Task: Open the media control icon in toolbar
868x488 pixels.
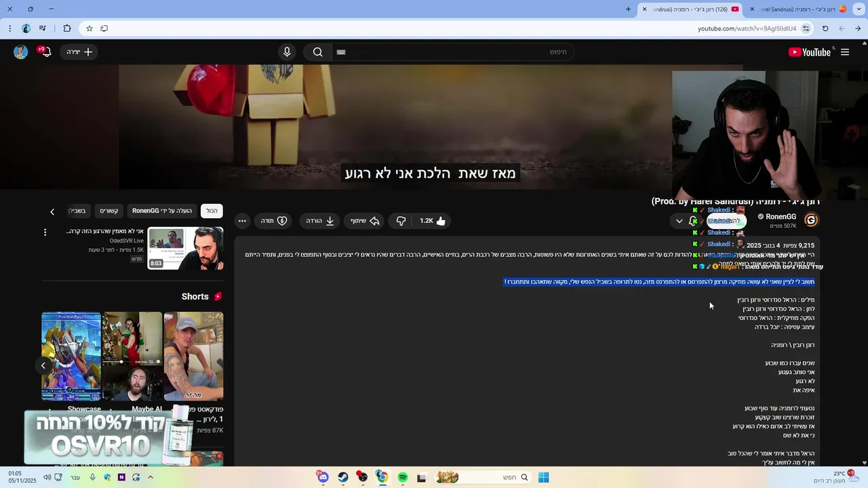Action: coord(43,28)
